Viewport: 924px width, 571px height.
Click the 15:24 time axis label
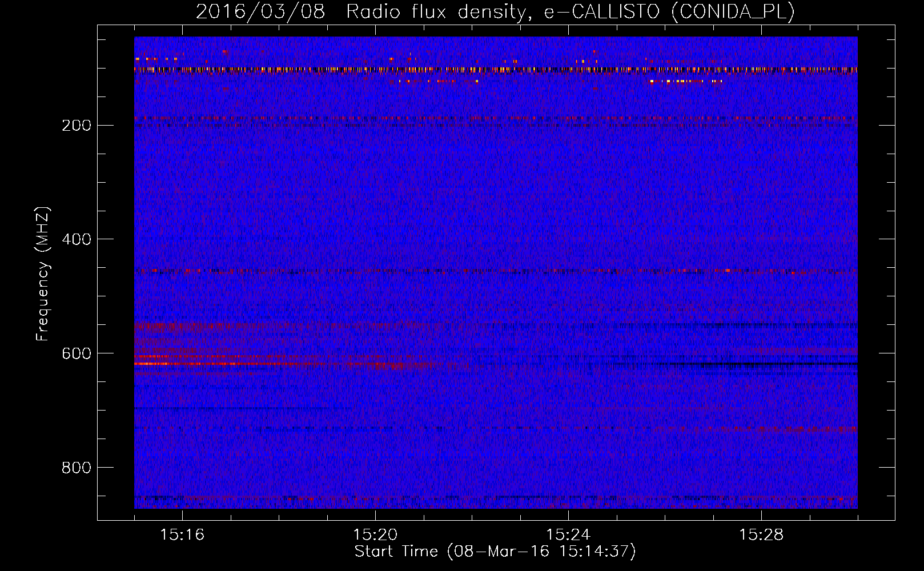[568, 535]
